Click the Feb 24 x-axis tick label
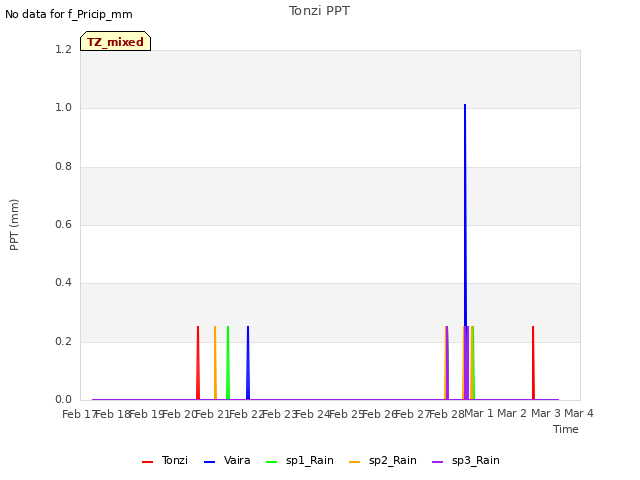Screen dimensions: 640x480 (313, 414)
